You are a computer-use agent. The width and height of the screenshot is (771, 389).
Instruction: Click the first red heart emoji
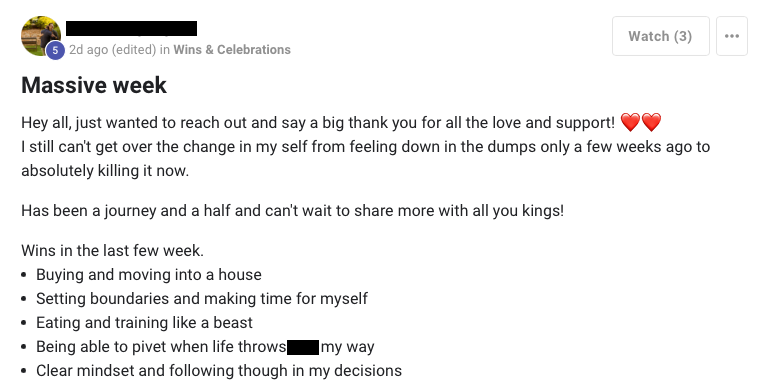630,122
